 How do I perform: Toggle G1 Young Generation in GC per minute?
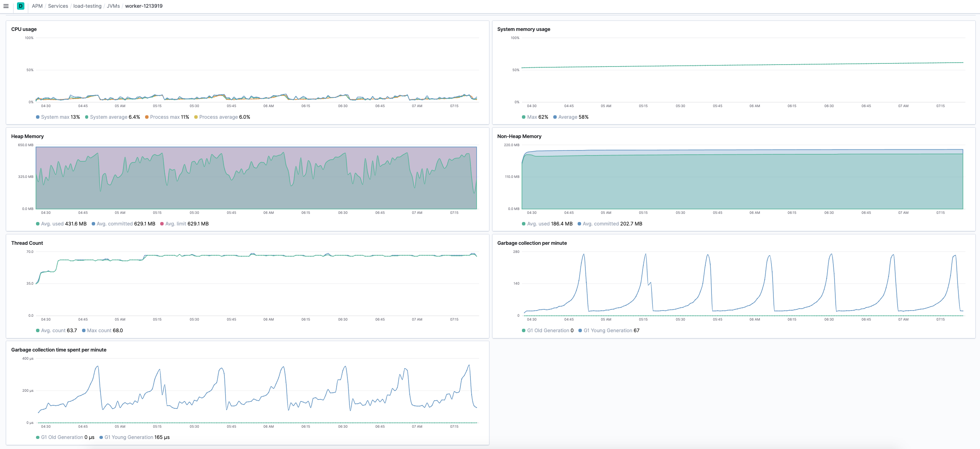pos(607,331)
